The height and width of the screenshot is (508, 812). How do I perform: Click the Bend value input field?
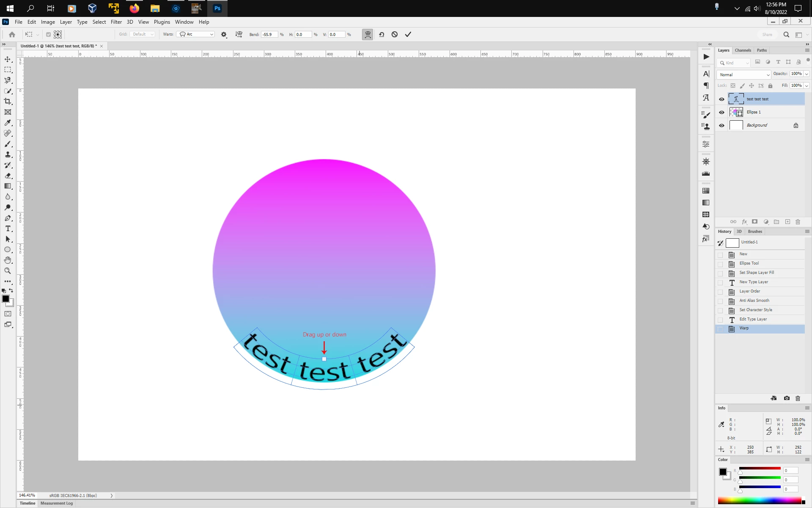269,34
